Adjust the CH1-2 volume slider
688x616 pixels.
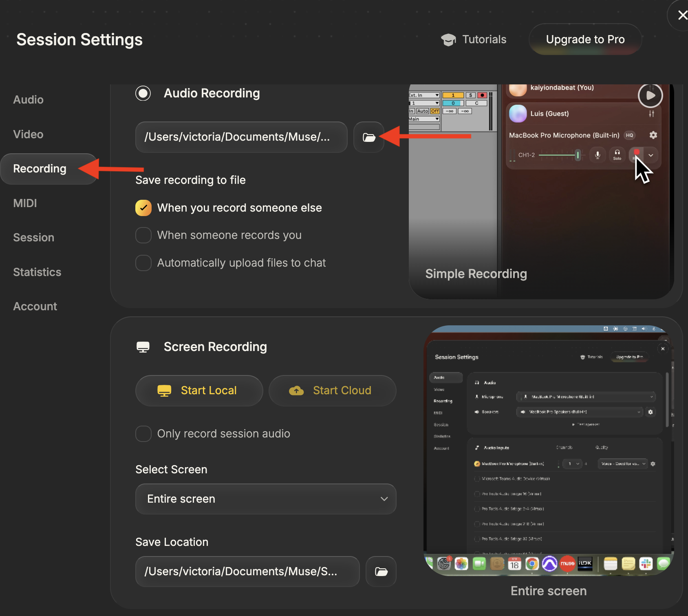coord(578,155)
